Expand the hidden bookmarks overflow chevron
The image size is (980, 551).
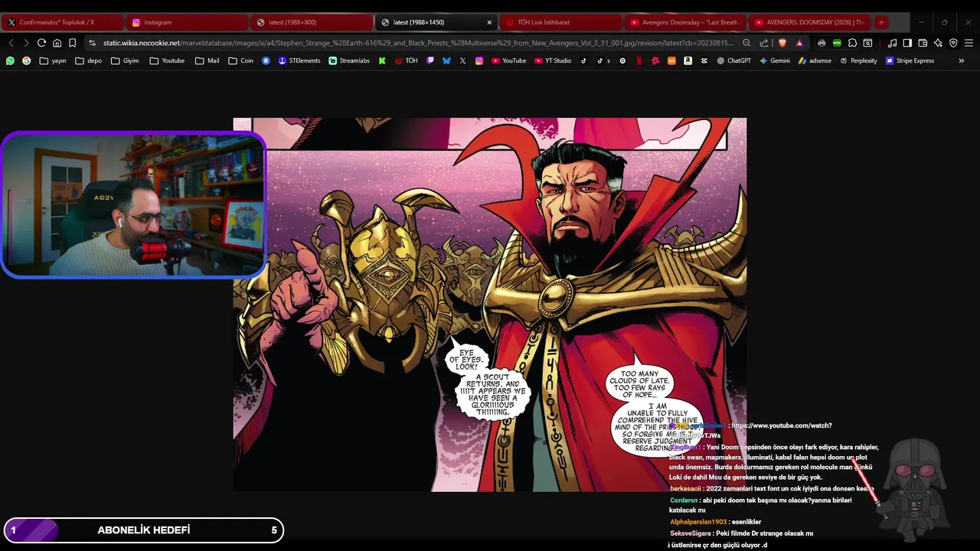coord(961,60)
